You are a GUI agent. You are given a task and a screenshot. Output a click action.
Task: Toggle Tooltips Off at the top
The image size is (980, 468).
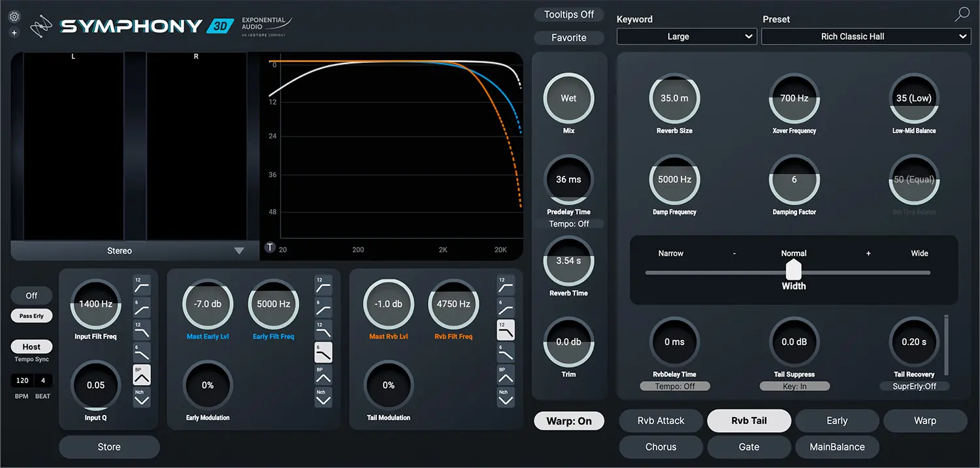(568, 14)
